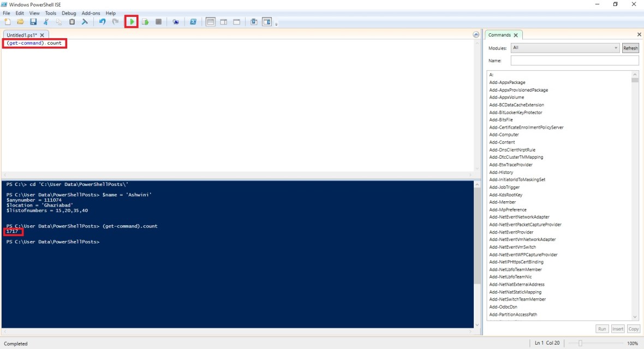Expand the Modules dropdown
Screen dimensions: 644x349
[616, 48]
